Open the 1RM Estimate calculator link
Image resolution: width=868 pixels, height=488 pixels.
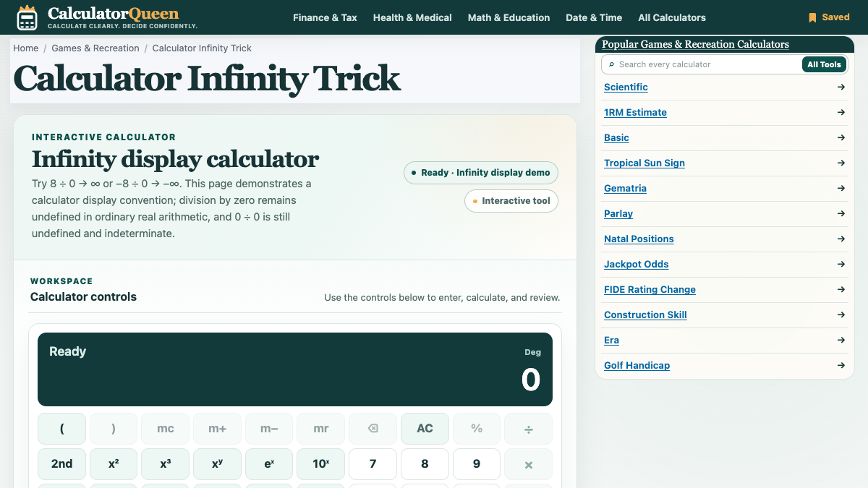pos(635,112)
